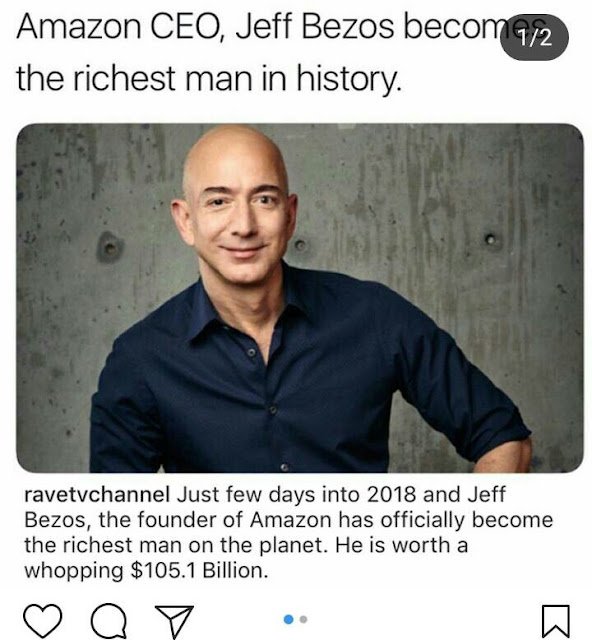Tap the 1/2 slide counter badge
This screenshot has height=640, width=592.
534,38
